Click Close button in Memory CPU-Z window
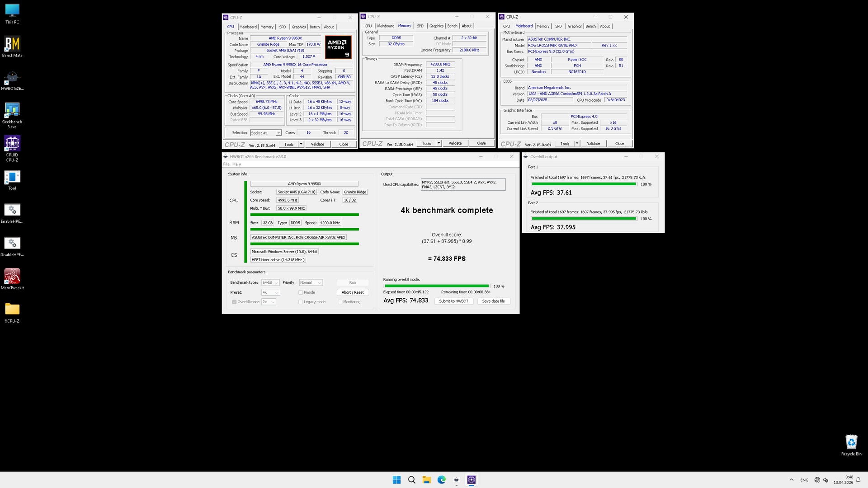This screenshot has height=488, width=868. [481, 143]
